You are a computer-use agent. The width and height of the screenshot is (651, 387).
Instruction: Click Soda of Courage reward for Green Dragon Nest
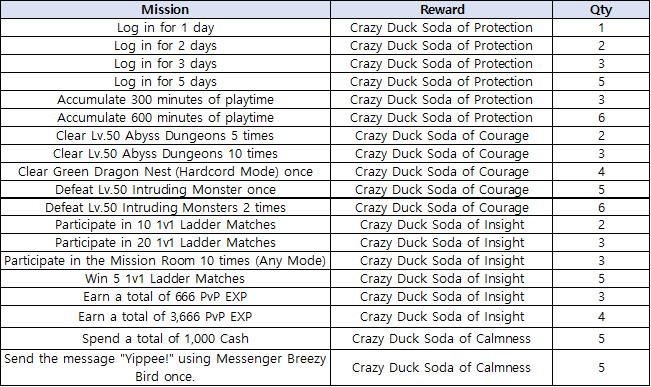click(441, 171)
